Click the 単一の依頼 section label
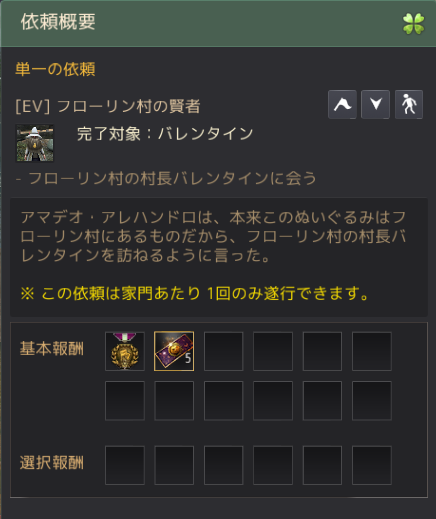This screenshot has width=436, height=519. (55, 69)
